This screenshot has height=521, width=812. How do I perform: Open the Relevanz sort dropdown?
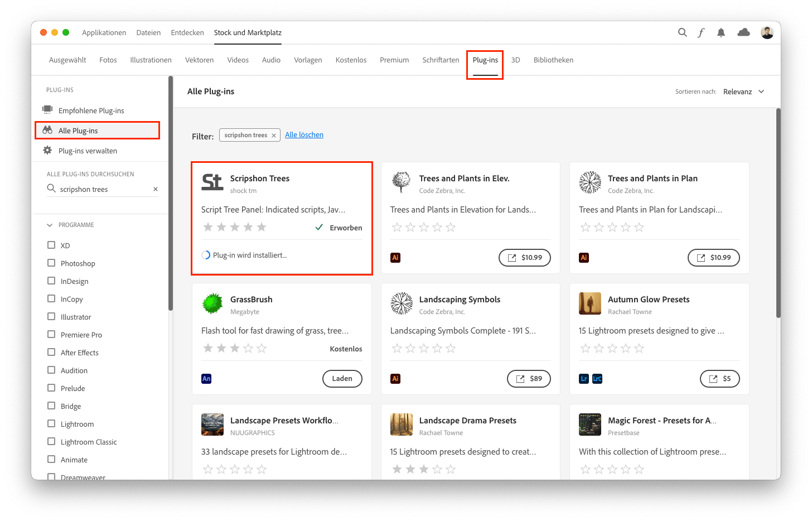point(743,91)
